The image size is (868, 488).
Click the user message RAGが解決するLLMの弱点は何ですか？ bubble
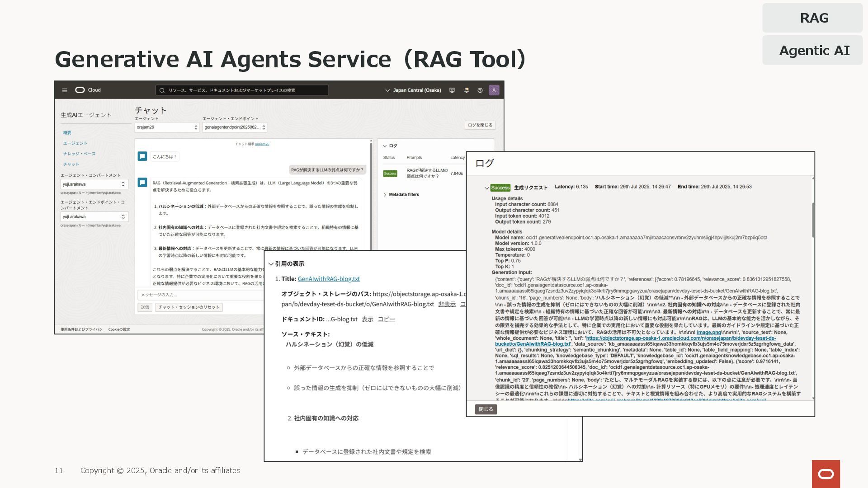[x=327, y=170]
